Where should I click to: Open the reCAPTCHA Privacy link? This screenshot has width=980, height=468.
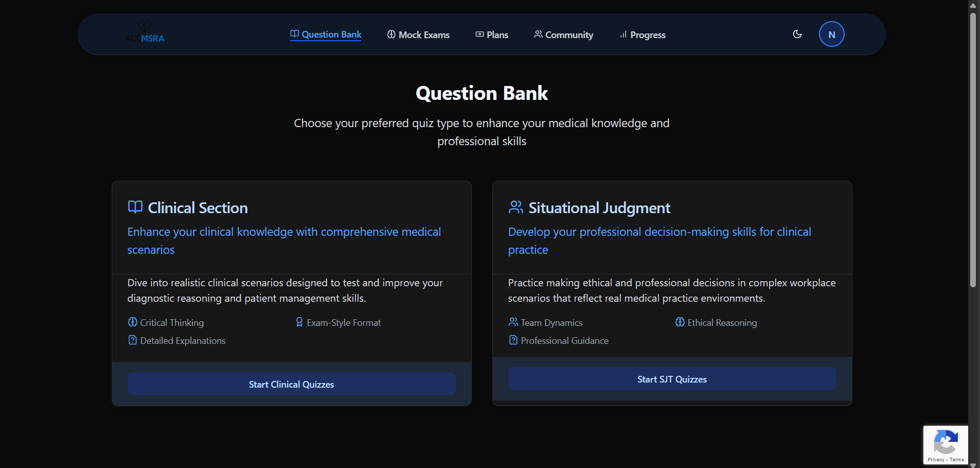click(x=936, y=460)
